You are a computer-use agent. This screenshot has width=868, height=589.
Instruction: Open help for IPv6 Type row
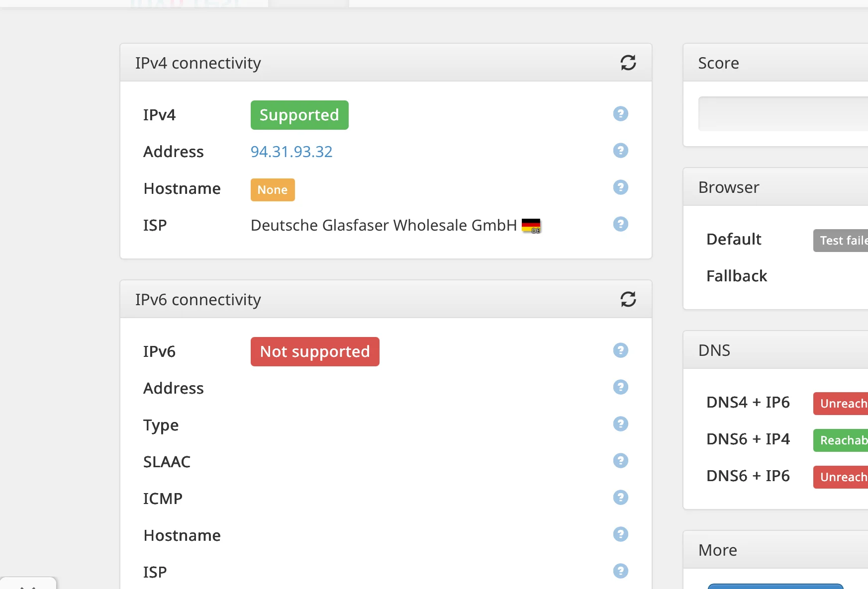click(620, 424)
